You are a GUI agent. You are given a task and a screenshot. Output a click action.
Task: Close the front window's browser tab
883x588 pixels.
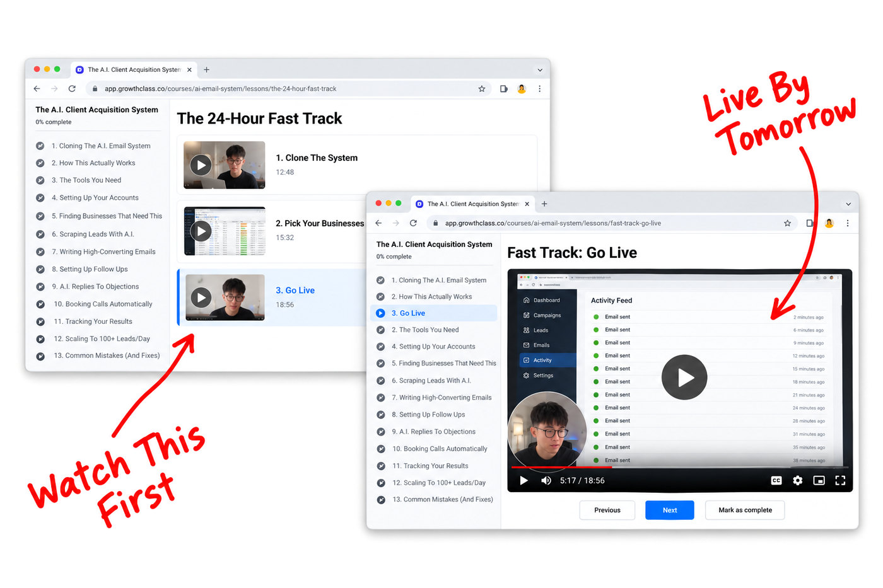pyautogui.click(x=527, y=204)
